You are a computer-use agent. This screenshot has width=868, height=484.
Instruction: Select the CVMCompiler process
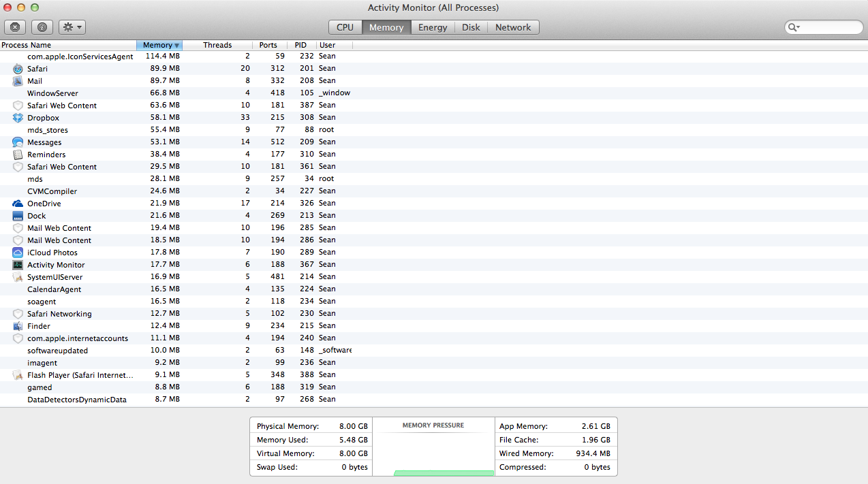(x=52, y=191)
